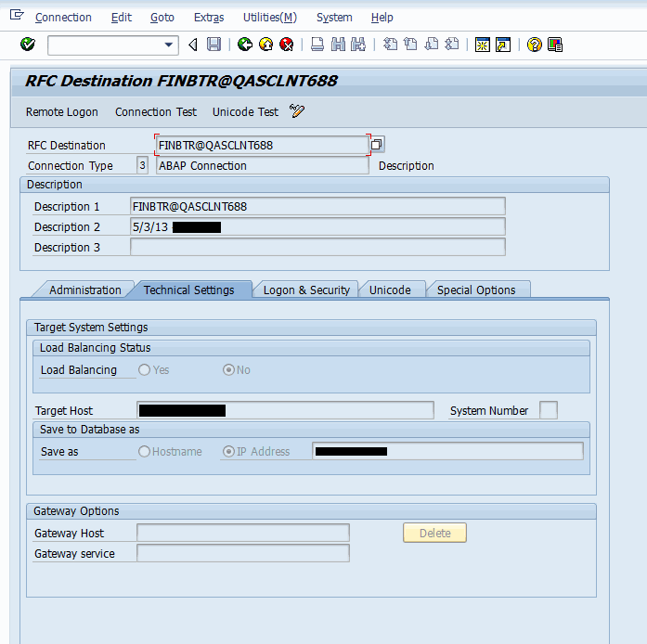Click the Generate Shortcut icon
Image resolution: width=647 pixels, height=644 pixels.
(503, 45)
